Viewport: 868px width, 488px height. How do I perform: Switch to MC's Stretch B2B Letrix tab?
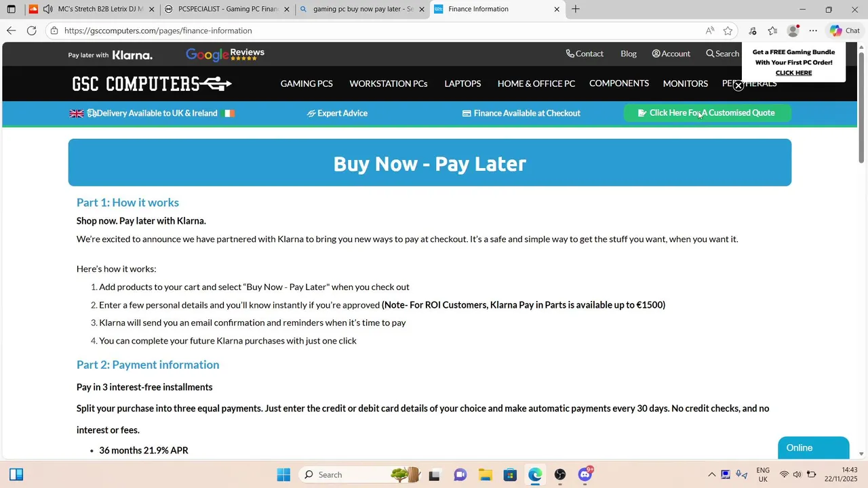click(x=100, y=9)
